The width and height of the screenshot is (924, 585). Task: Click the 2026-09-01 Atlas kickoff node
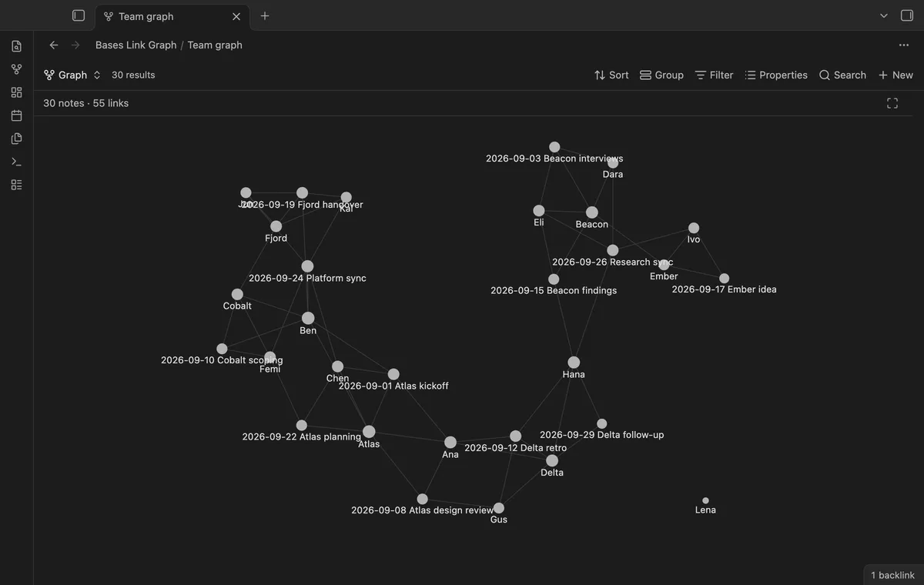(393, 374)
